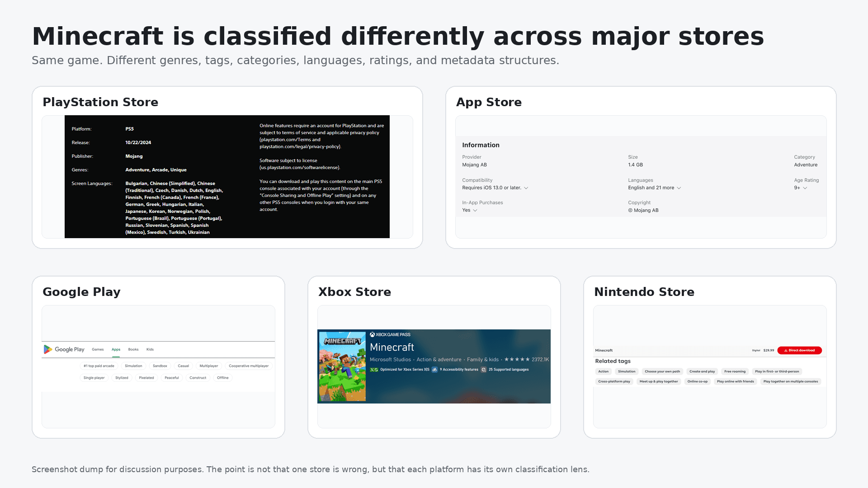Open the 'Action & adventure' genre link
868x488 pixels.
point(439,360)
